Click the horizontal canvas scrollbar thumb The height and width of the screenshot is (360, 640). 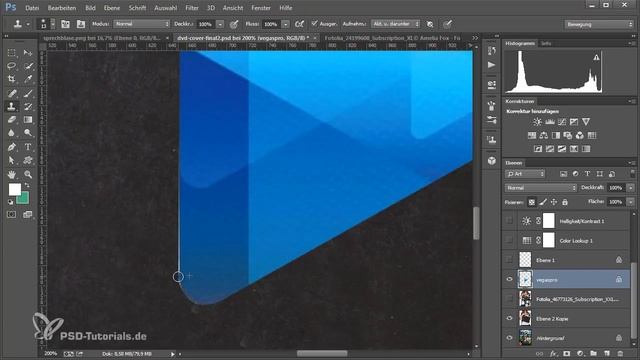pos(322,353)
